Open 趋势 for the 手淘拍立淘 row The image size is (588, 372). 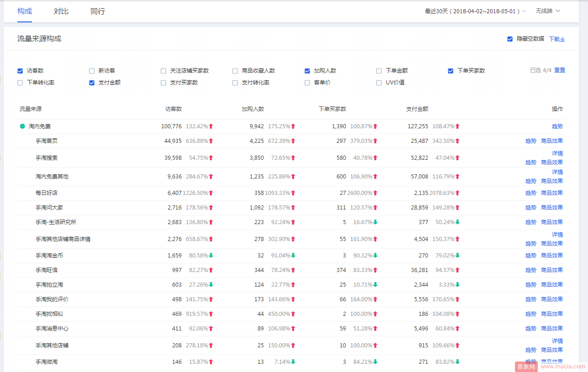tap(531, 285)
